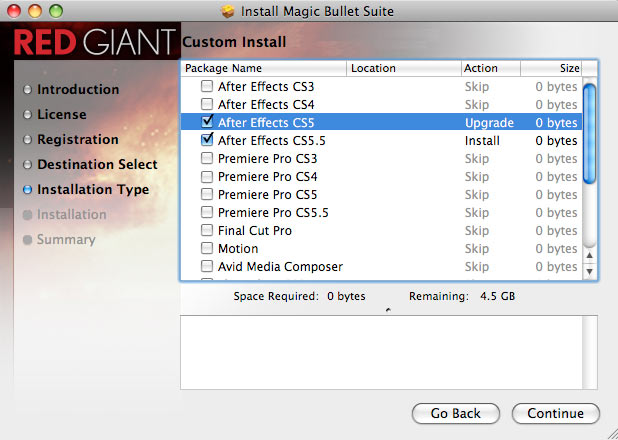The height and width of the screenshot is (440, 618).
Task: Click the Install action for After Effects CS5.5
Action: pyautogui.click(x=482, y=140)
